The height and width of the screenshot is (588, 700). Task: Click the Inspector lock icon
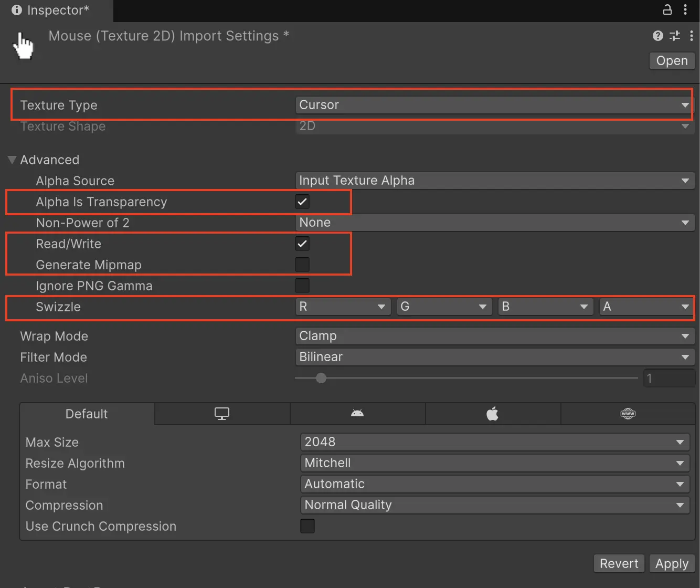[x=667, y=9]
